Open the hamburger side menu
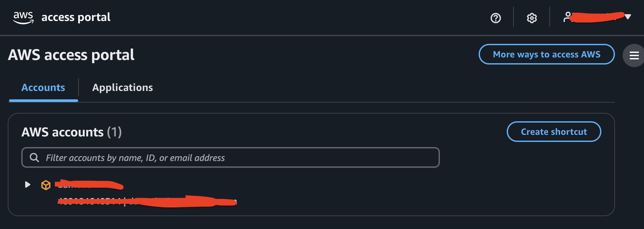The image size is (644, 229). pos(634,55)
